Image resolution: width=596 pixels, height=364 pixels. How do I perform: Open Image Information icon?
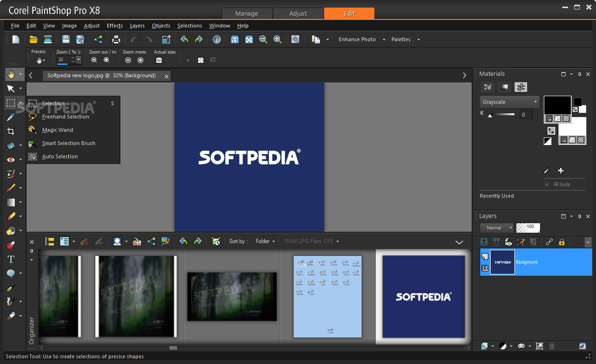coord(217,39)
